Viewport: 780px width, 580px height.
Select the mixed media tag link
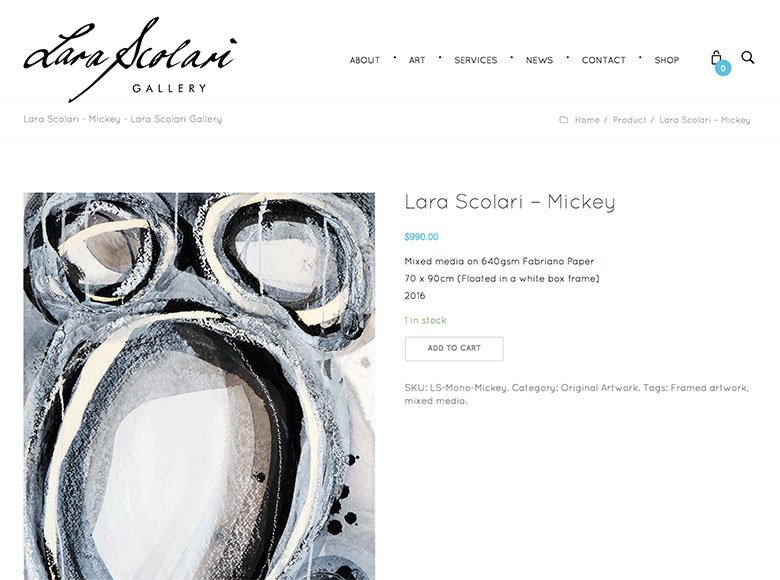pyautogui.click(x=435, y=401)
